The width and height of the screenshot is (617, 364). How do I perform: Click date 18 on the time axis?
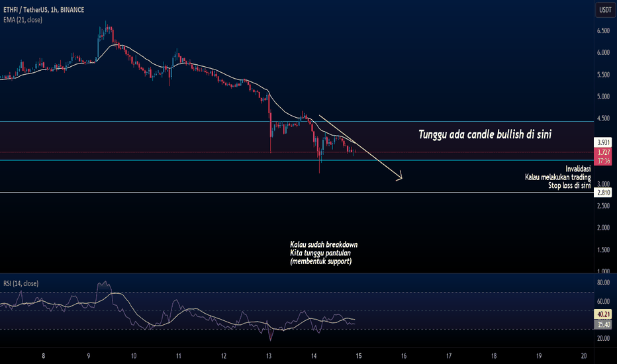(x=494, y=356)
